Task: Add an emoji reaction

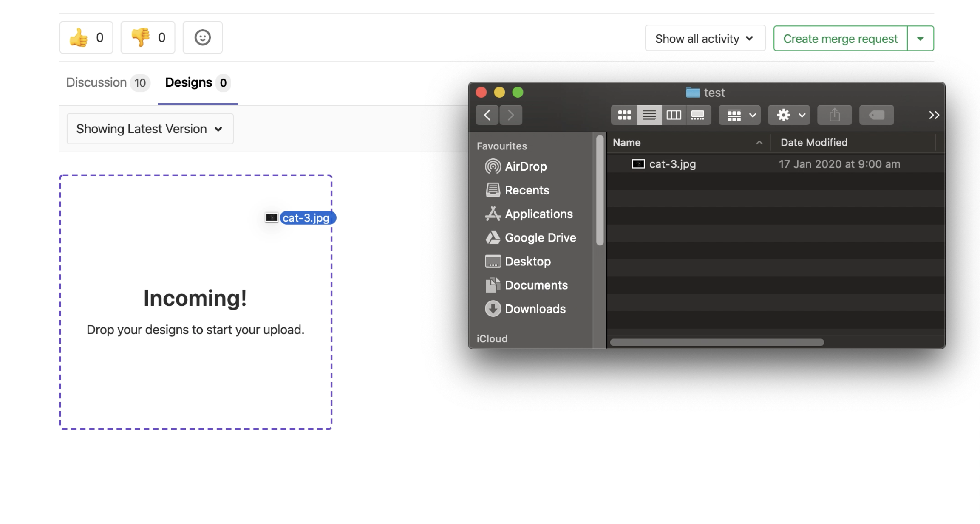Action: pyautogui.click(x=202, y=37)
